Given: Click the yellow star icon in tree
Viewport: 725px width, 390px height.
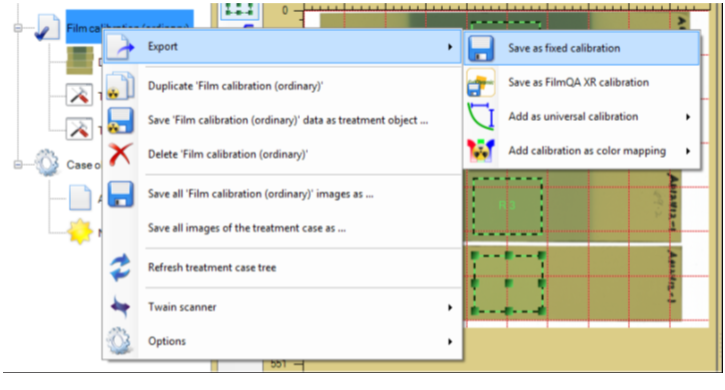Looking at the screenshot, I should (x=80, y=231).
